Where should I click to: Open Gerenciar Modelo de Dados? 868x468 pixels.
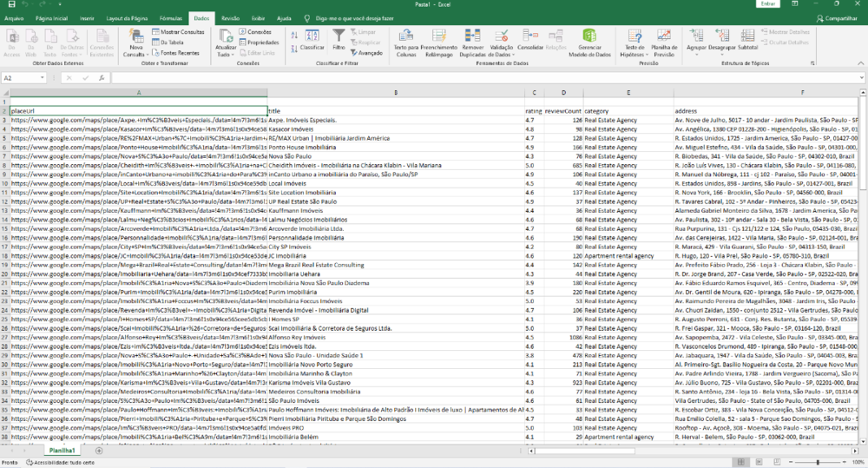click(589, 43)
